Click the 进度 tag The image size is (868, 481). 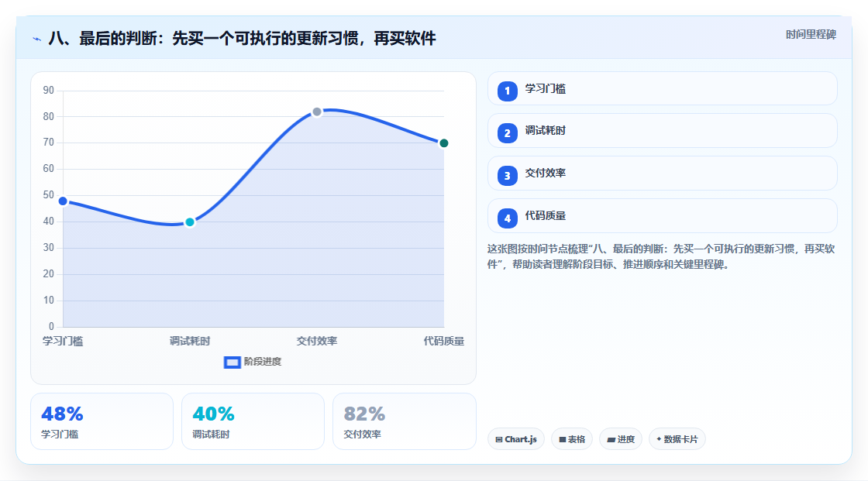point(621,439)
